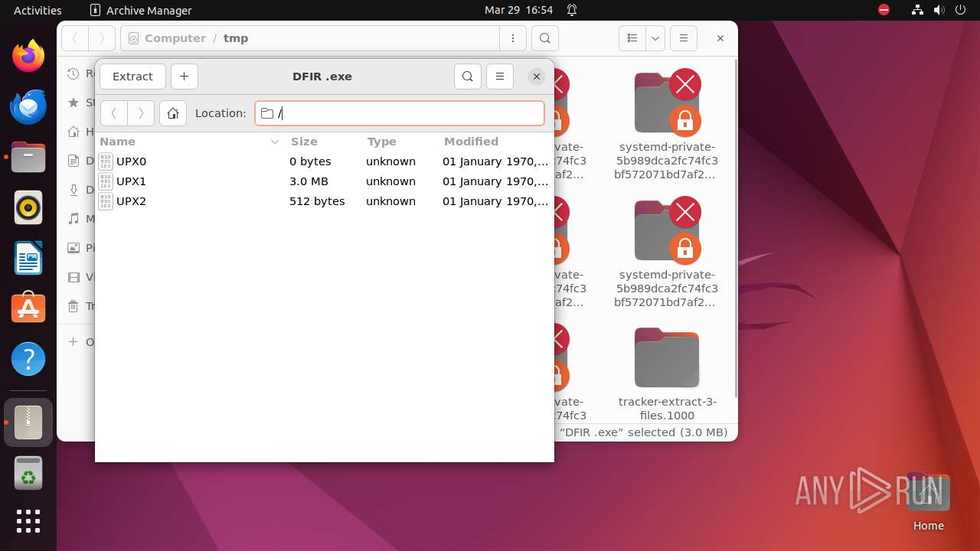Click the UPX2 file icon
Screen dimensions: 980x551
pyautogui.click(x=106, y=201)
